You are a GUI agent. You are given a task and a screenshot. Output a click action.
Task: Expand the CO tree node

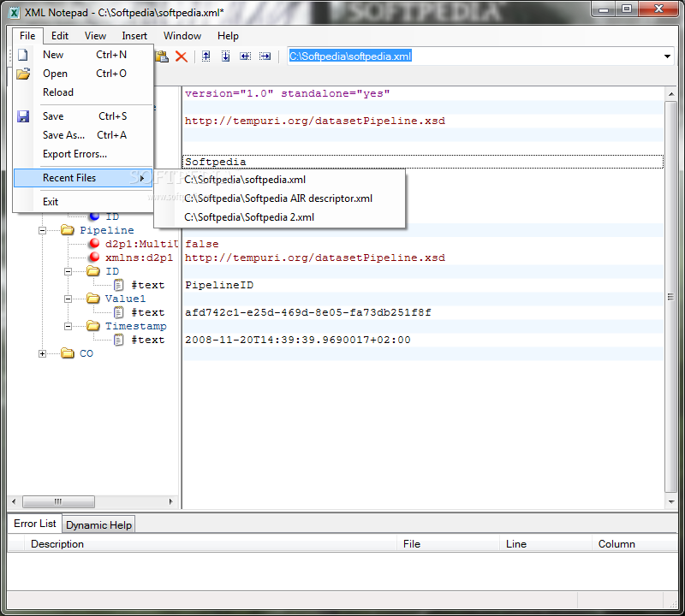tap(42, 353)
